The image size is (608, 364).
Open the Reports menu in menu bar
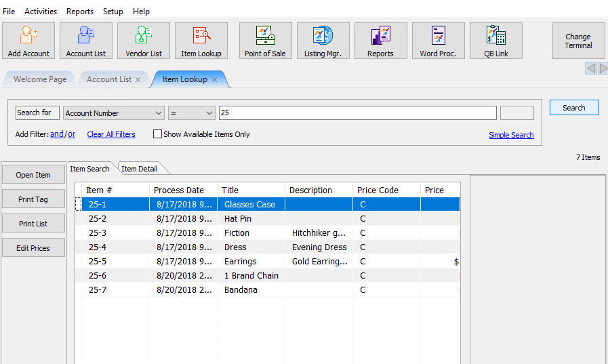pos(80,12)
